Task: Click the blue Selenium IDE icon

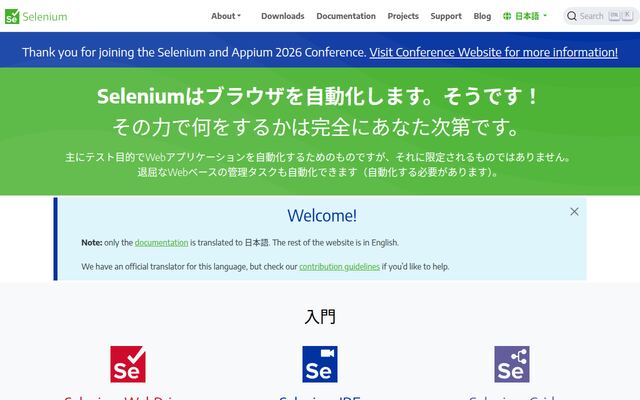Action: [x=320, y=364]
